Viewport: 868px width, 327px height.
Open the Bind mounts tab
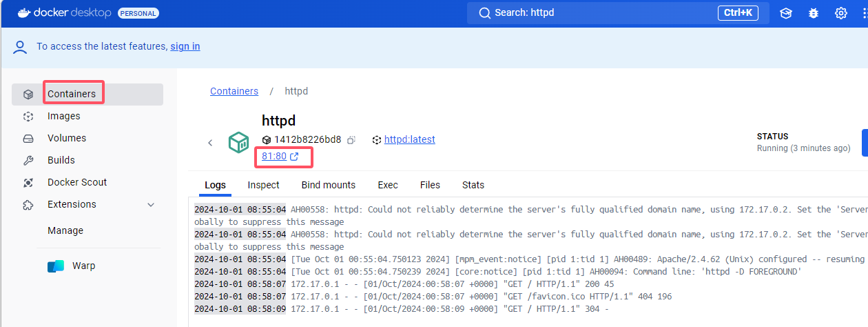[329, 185]
